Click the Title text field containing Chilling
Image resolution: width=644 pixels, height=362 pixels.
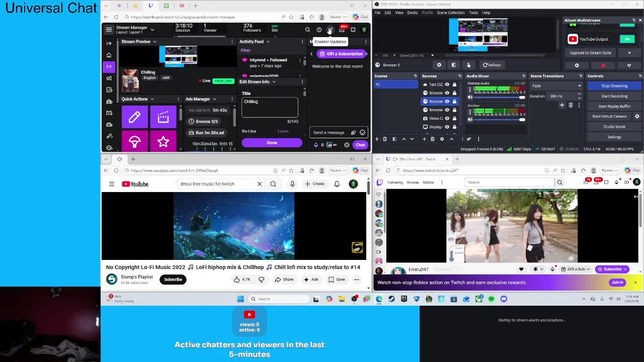[270, 107]
